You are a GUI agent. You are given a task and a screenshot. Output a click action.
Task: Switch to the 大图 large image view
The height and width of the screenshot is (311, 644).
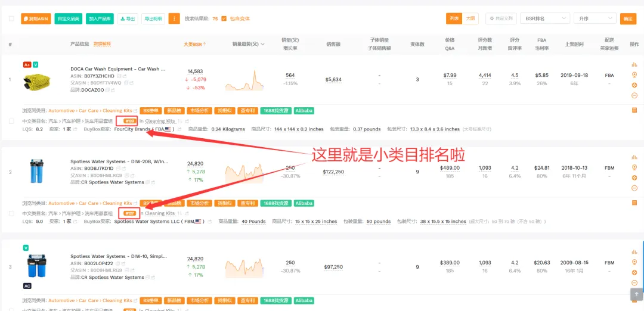point(470,18)
